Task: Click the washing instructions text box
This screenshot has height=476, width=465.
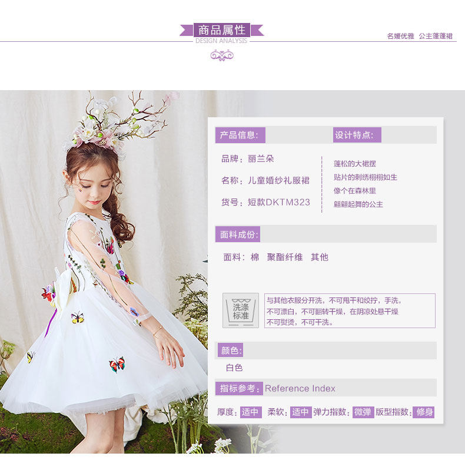Action: click(350, 310)
